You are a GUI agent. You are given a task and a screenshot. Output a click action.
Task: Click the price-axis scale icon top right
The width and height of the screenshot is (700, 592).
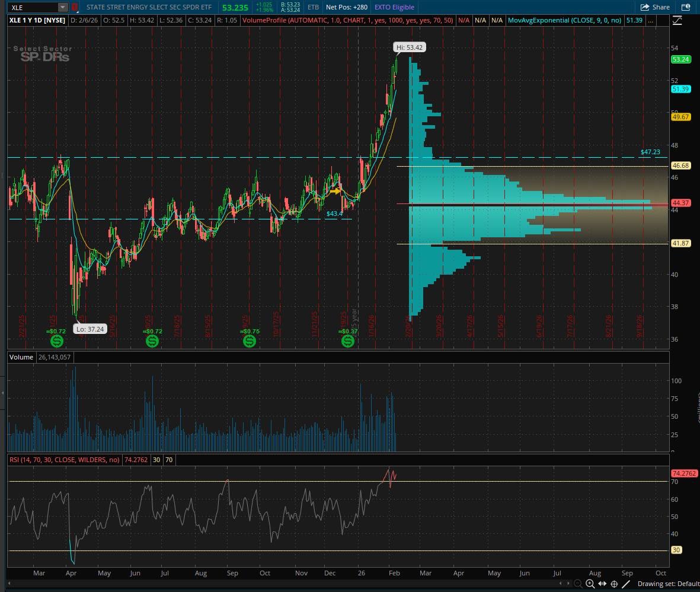click(x=677, y=20)
